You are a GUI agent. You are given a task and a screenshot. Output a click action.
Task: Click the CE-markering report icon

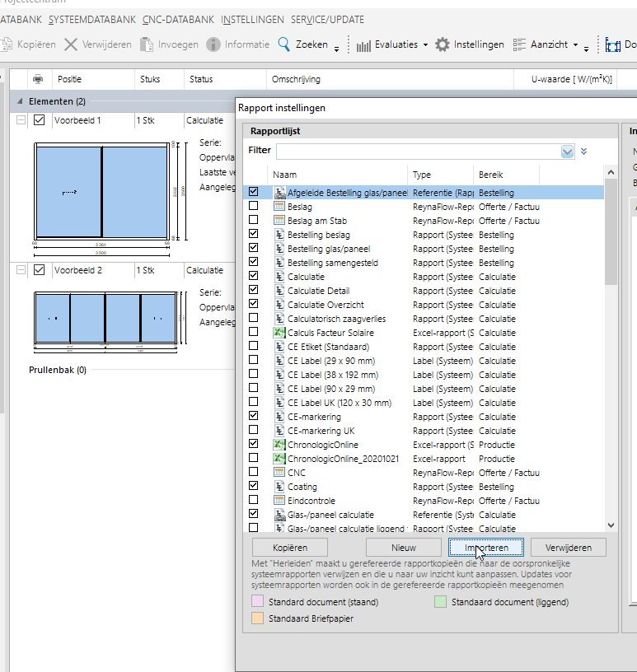279,417
